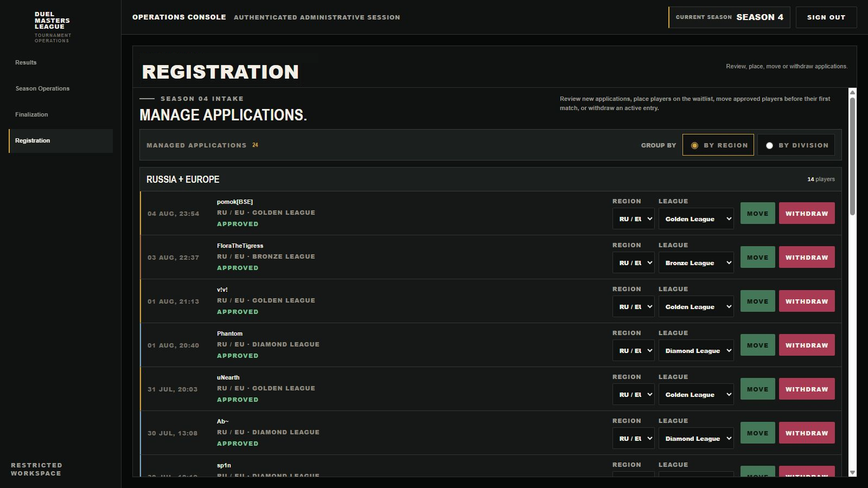Withdraw Phantom's application
This screenshot has width=868, height=488.
[807, 345]
